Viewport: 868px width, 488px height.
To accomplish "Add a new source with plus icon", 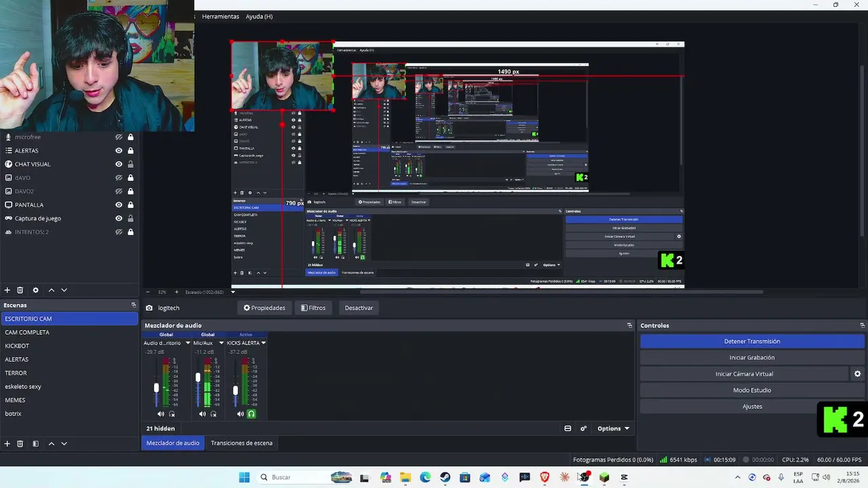I will tap(7, 290).
